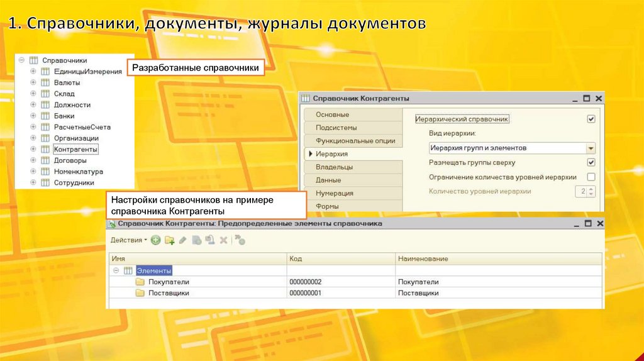Expand the Сотрудники node
Image resolution: width=644 pixels, height=361 pixels.
tap(33, 182)
